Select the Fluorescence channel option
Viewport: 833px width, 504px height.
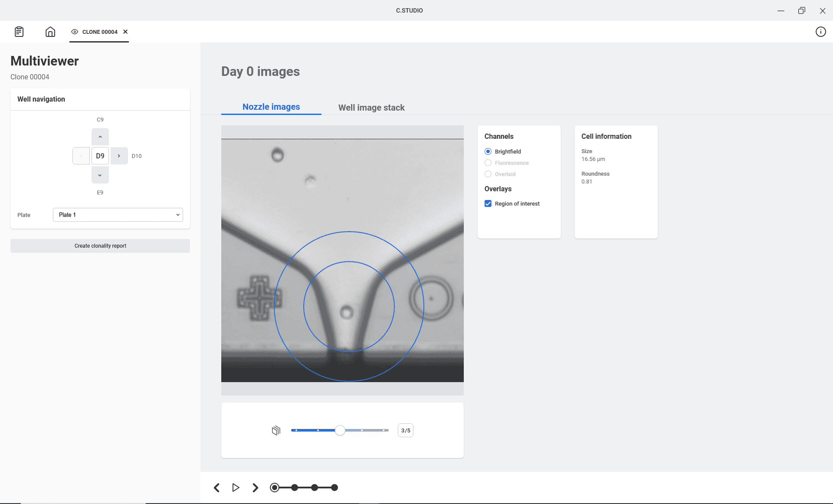click(488, 163)
